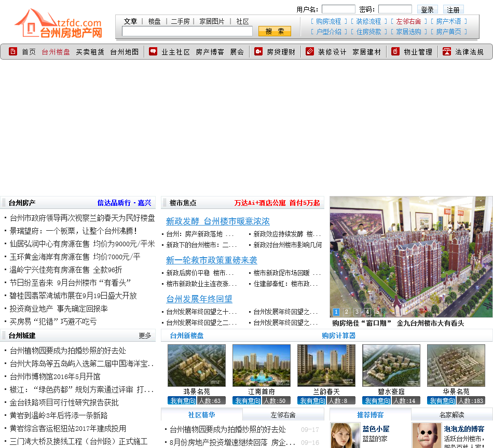This screenshot has height=448, width=493.
Task: Click the yellow 搜索 search button
Action: pos(275,31)
